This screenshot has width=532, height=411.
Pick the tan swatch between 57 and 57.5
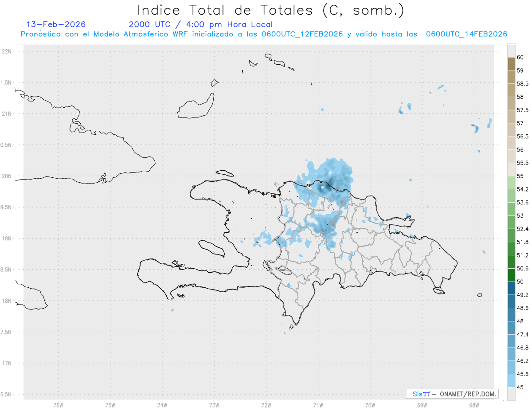tap(511, 117)
